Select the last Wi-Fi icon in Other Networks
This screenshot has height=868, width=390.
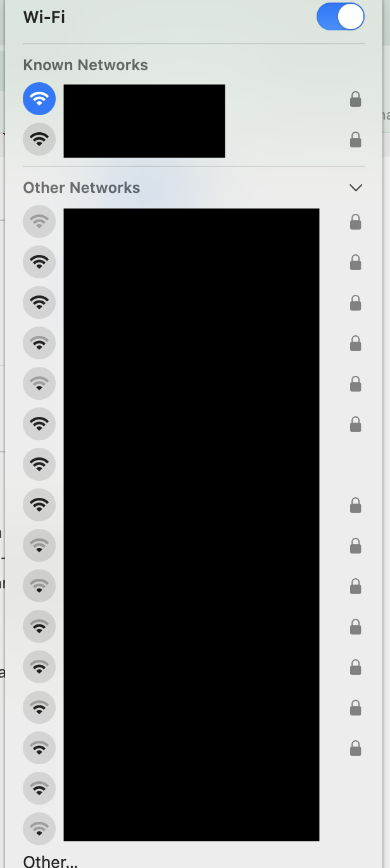coord(39,828)
